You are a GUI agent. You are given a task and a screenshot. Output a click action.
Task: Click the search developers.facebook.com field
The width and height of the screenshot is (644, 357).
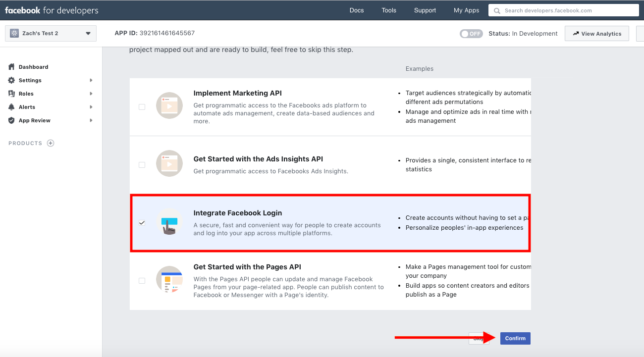[564, 10]
